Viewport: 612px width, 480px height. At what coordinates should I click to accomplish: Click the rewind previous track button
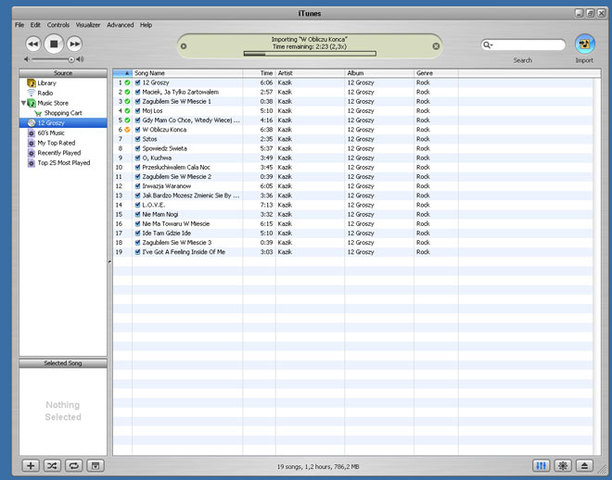[x=33, y=44]
